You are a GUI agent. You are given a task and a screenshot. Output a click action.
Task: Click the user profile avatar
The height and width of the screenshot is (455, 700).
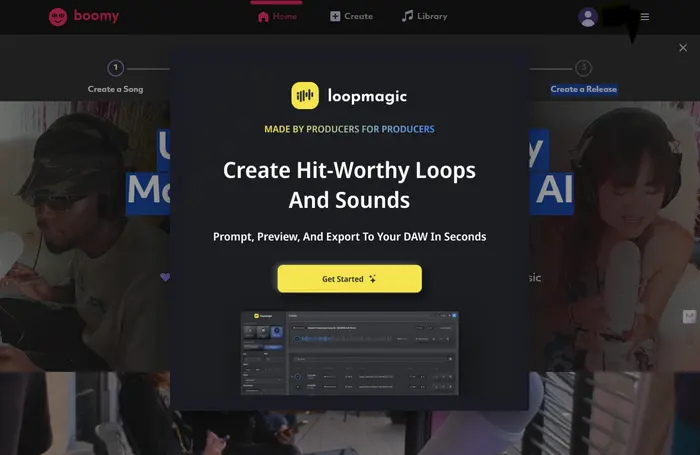click(588, 17)
